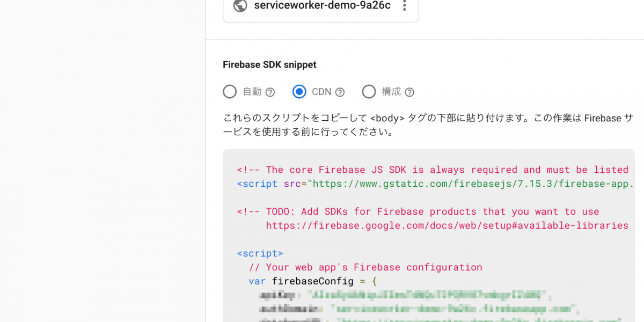
Task: Click the help icon next to CDN
Action: point(340,92)
